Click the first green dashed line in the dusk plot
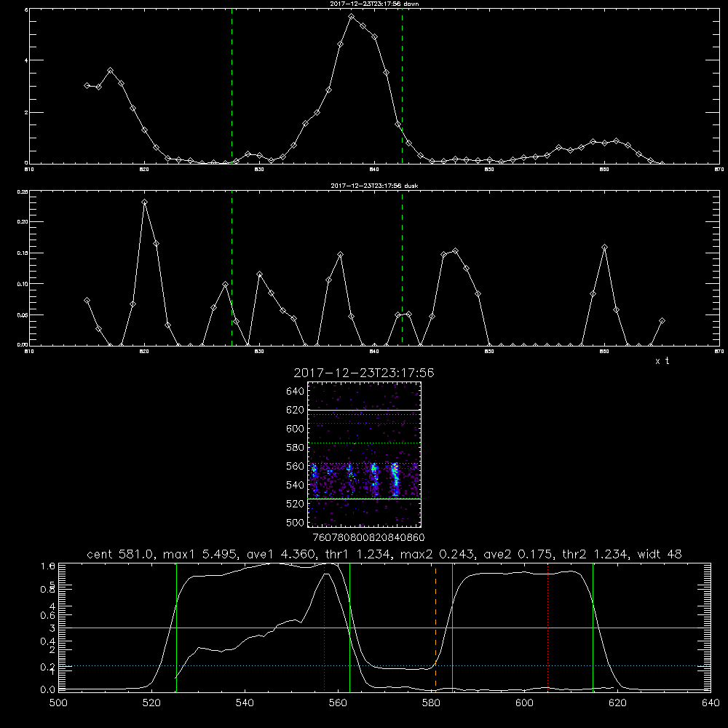The image size is (728, 728). [x=232, y=268]
